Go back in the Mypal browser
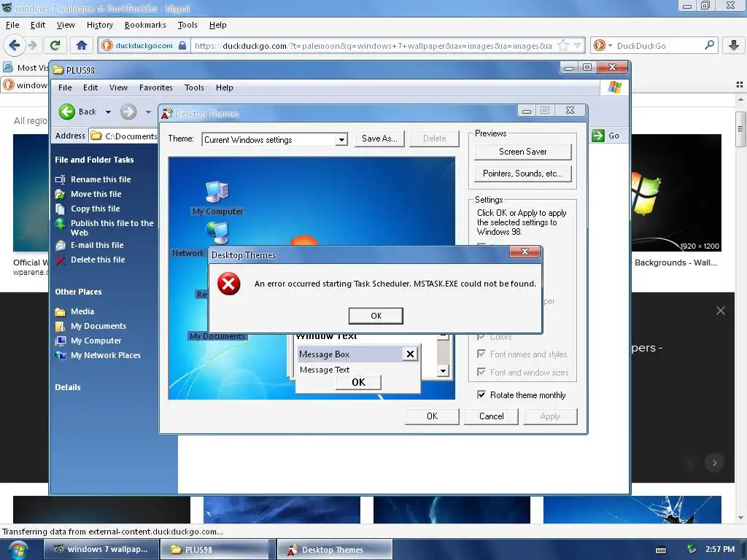This screenshot has height=560, width=747. coord(14,45)
